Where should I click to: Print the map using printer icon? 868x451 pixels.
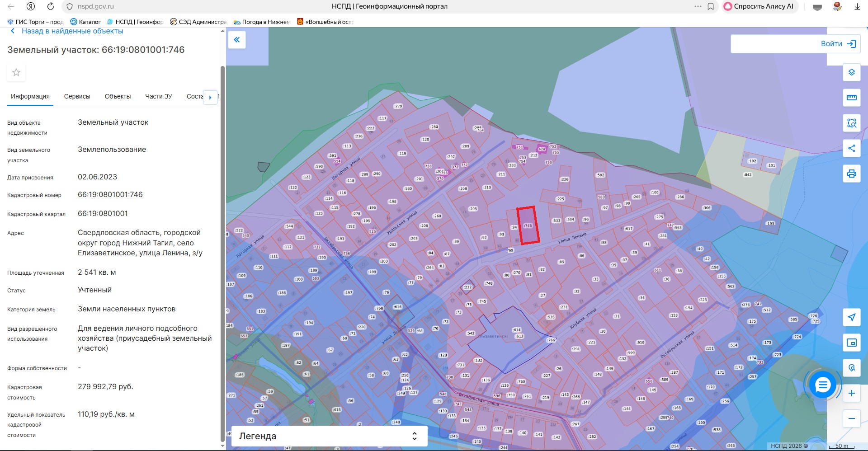[851, 174]
